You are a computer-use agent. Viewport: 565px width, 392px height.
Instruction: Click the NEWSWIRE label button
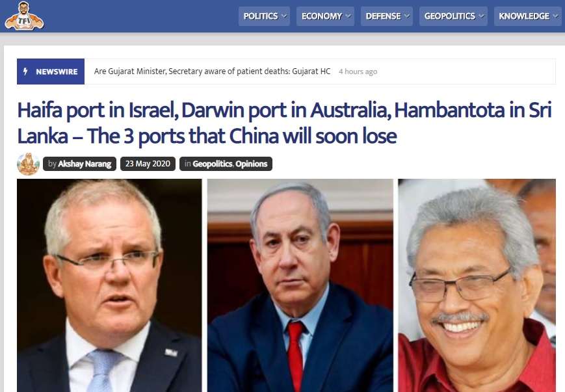click(x=51, y=72)
